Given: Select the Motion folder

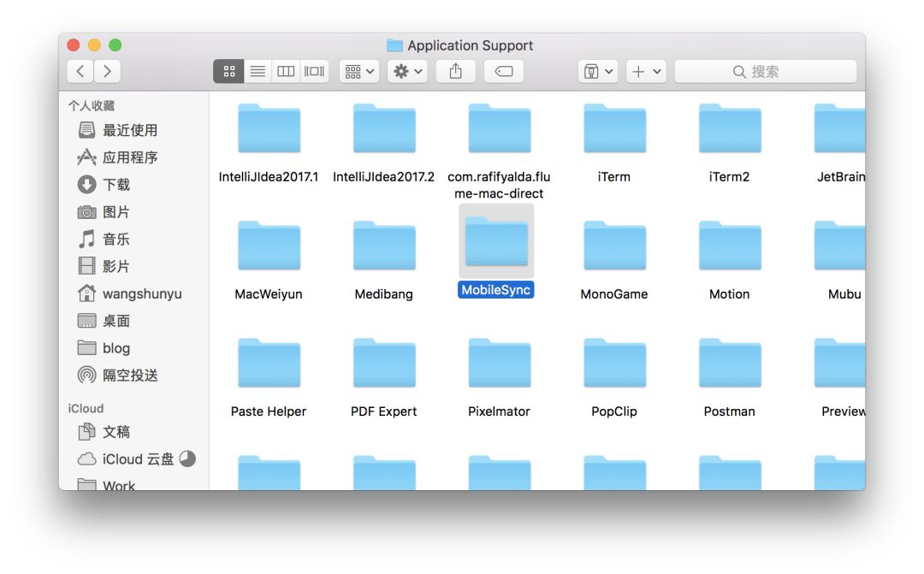Looking at the screenshot, I should click(x=730, y=260).
